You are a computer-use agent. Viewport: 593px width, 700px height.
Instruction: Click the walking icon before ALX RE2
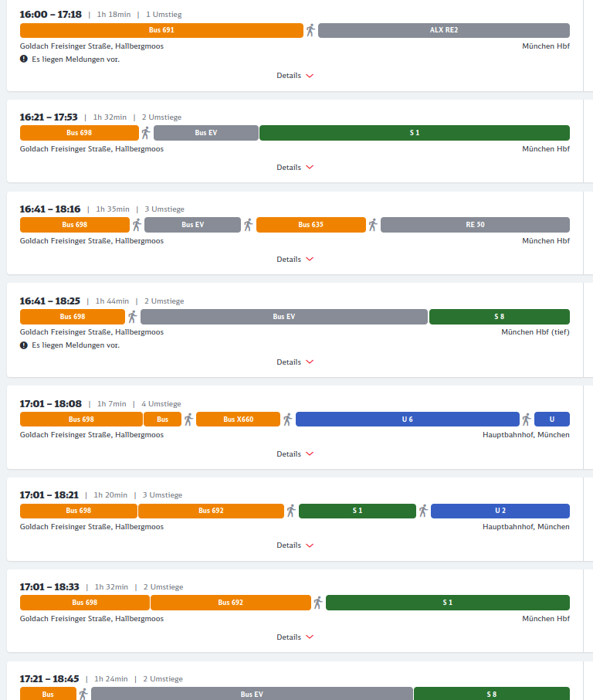tap(310, 30)
